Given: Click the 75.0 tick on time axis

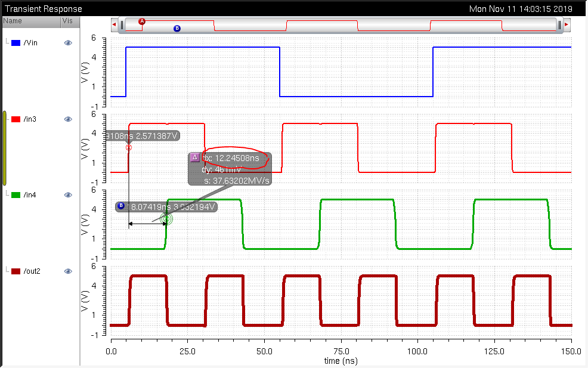Looking at the screenshot, I should (x=341, y=351).
